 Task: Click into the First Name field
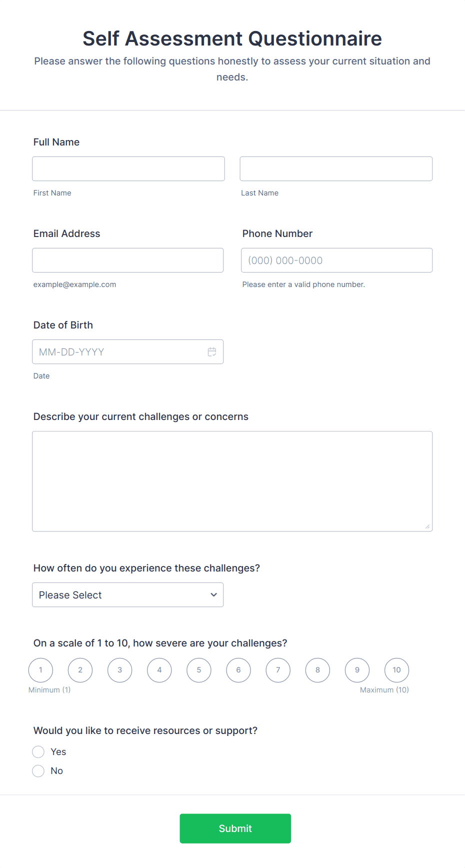coord(128,168)
